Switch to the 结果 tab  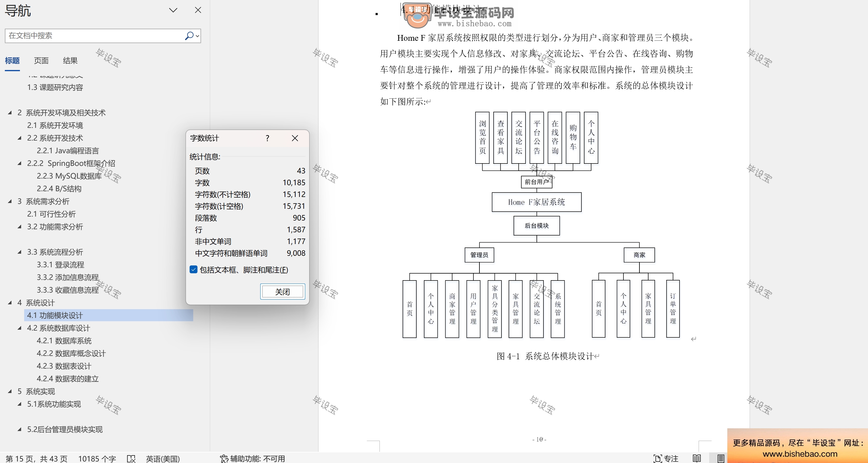[70, 61]
